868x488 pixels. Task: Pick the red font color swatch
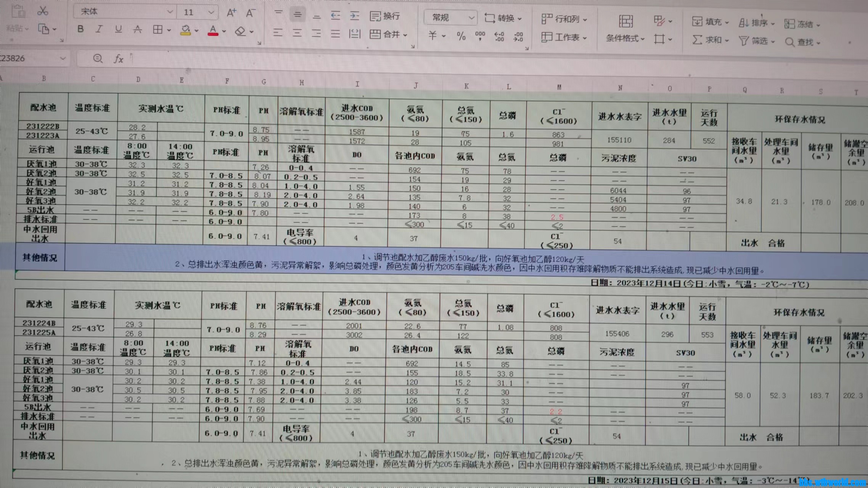click(213, 34)
